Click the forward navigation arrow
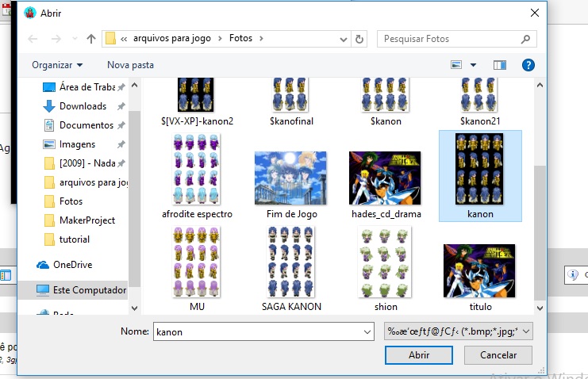The width and height of the screenshot is (588, 379). coord(56,39)
